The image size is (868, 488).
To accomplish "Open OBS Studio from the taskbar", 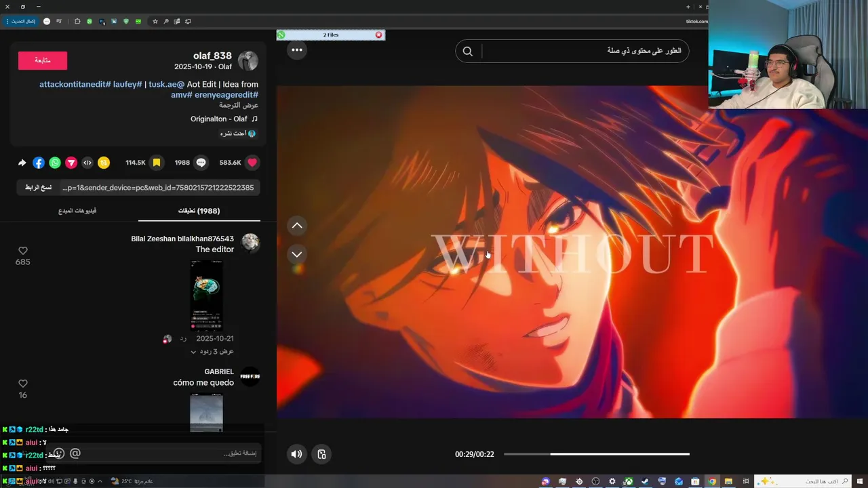I will (595, 481).
